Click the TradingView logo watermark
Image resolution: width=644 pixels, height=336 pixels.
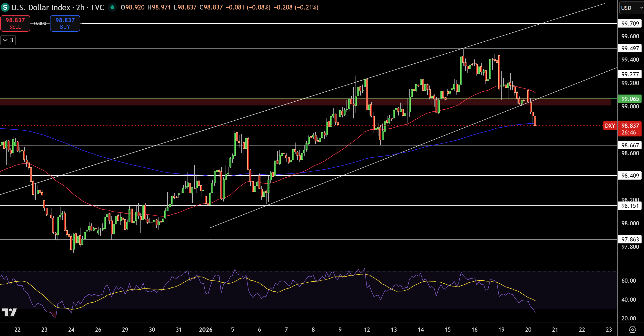point(9,312)
